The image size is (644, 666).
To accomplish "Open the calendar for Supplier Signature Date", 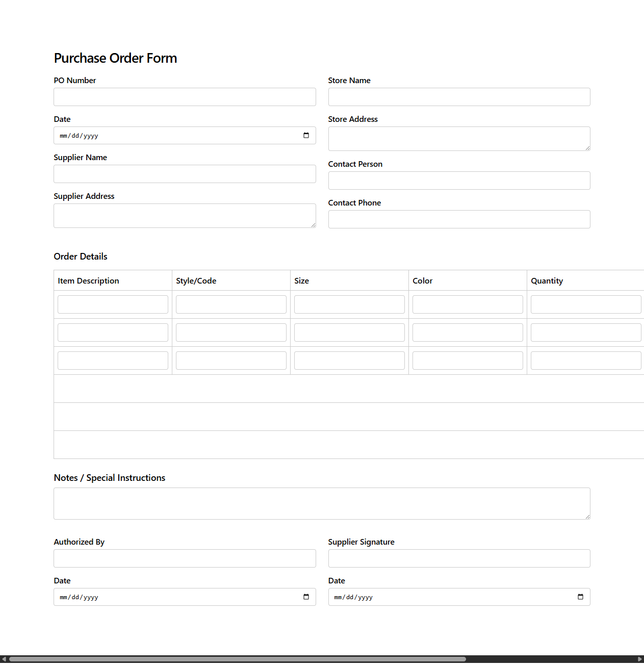I will [580, 597].
